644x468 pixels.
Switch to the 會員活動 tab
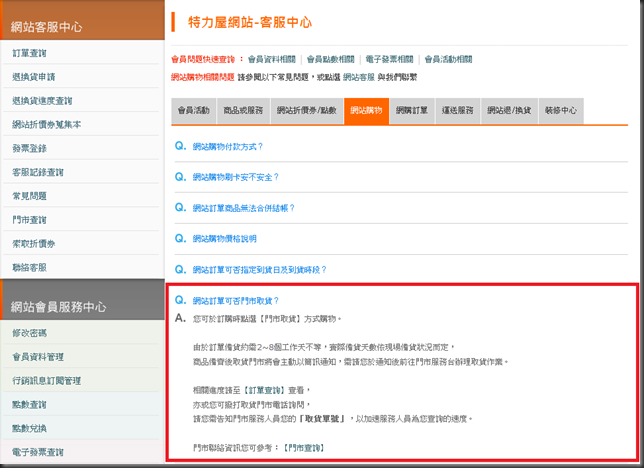(x=193, y=111)
